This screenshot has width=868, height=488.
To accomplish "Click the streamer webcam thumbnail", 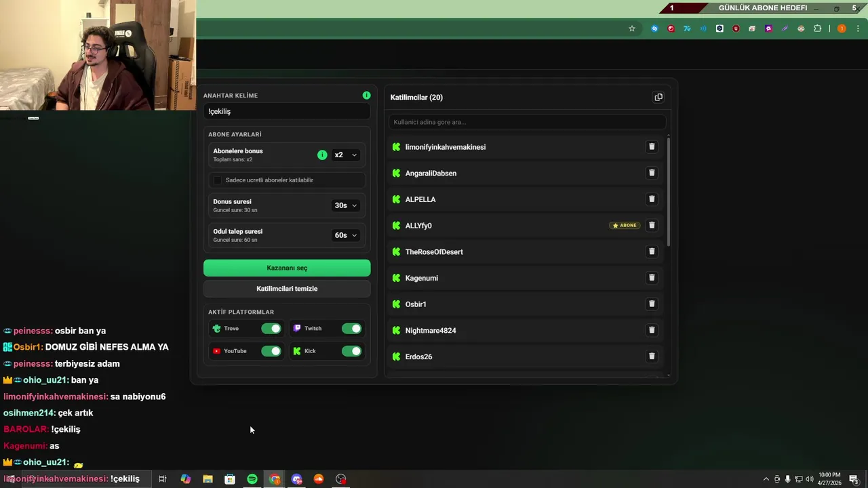I will click(98, 55).
